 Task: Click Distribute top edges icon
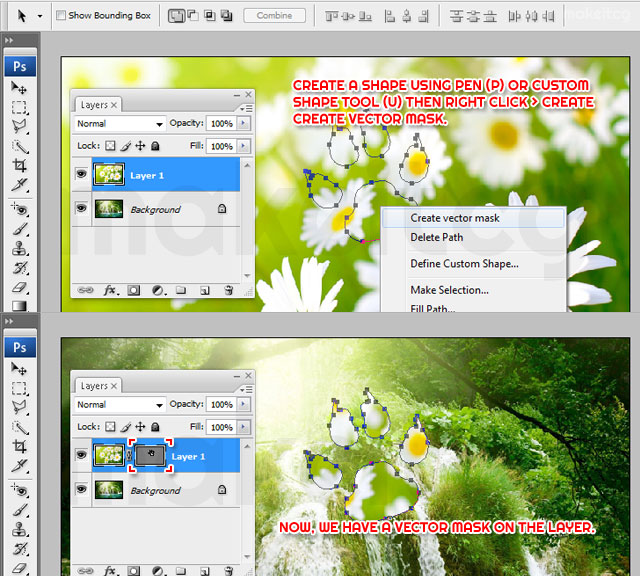coord(456,16)
